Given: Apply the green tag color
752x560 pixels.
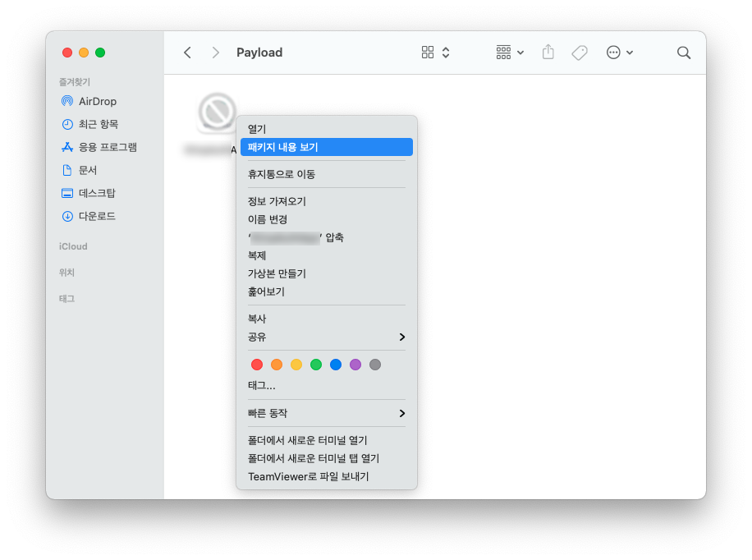Looking at the screenshot, I should click(316, 365).
